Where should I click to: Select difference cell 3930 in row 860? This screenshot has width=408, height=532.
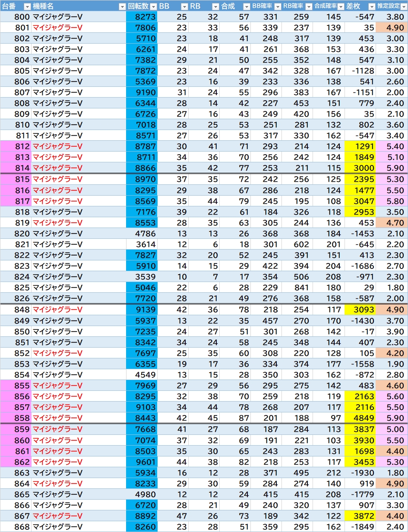coord(360,440)
